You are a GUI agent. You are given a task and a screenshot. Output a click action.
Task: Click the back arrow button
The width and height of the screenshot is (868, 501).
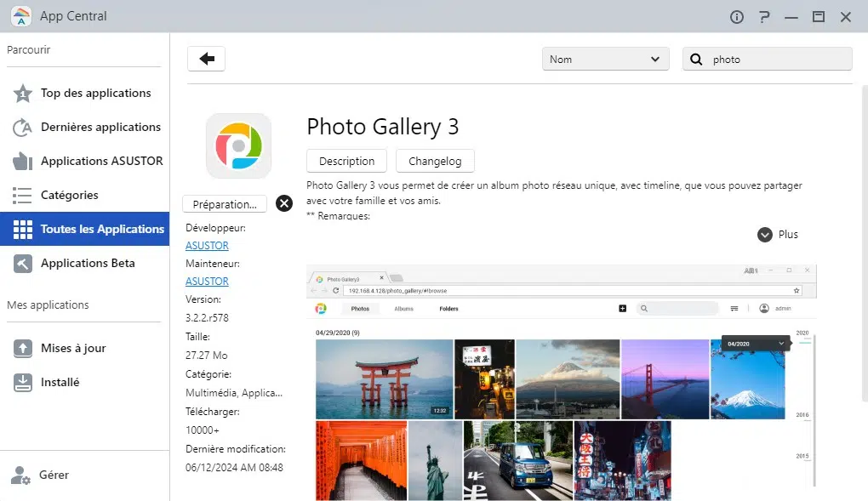pyautogui.click(x=206, y=59)
